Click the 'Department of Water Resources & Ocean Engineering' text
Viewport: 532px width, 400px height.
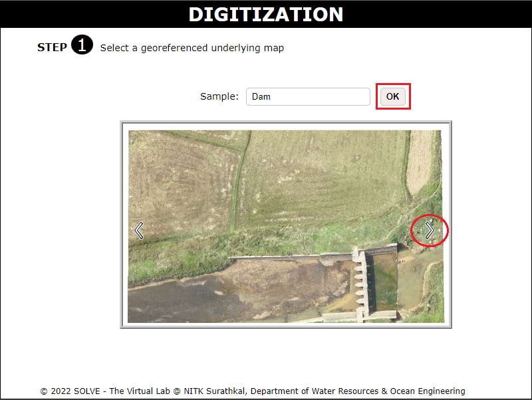click(358, 391)
